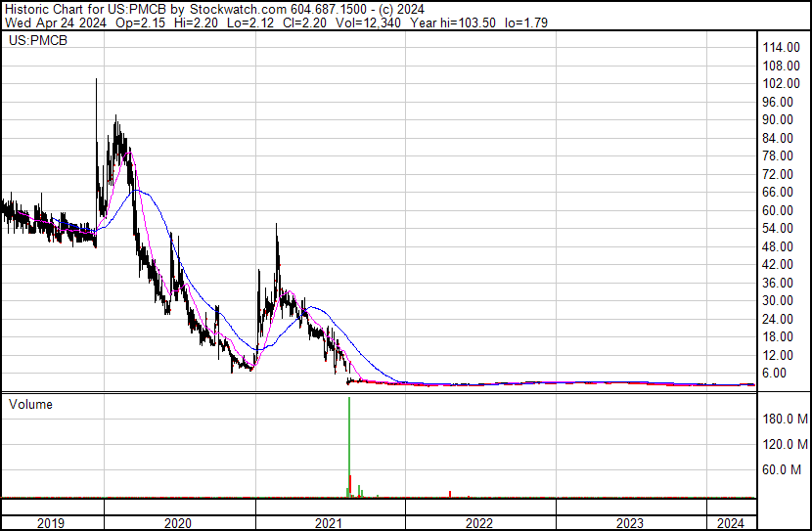Select the 2020 year label on timeline
The width and height of the screenshot is (812, 531).
(x=177, y=523)
